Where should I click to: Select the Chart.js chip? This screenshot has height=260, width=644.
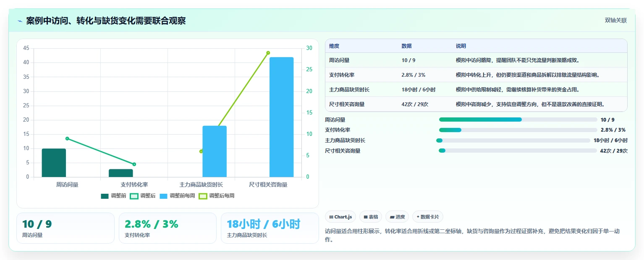pyautogui.click(x=340, y=217)
